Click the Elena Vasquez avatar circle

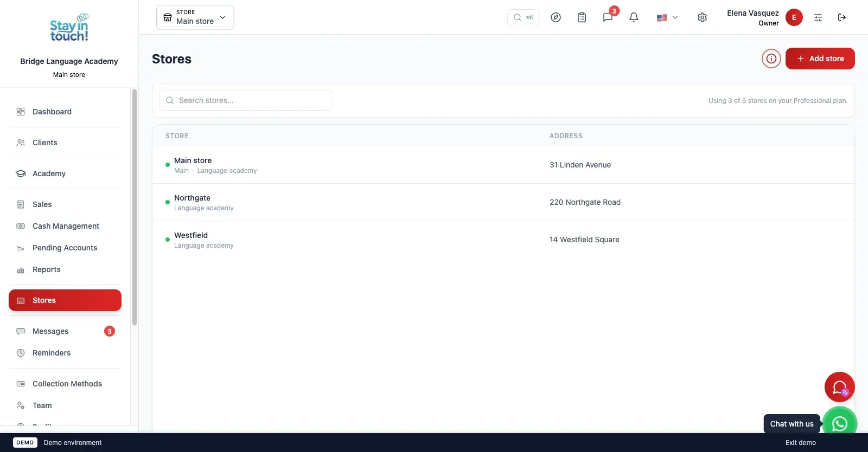(x=794, y=17)
